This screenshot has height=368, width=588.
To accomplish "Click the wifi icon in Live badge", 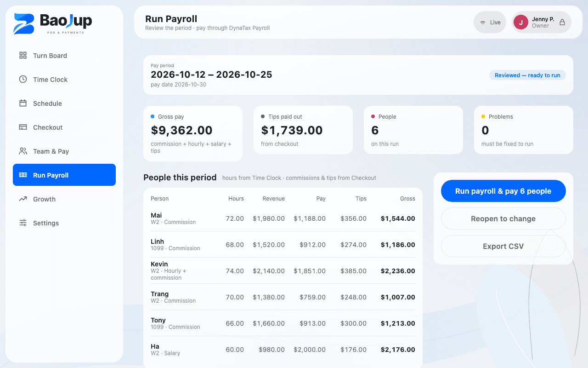I will point(483,23).
